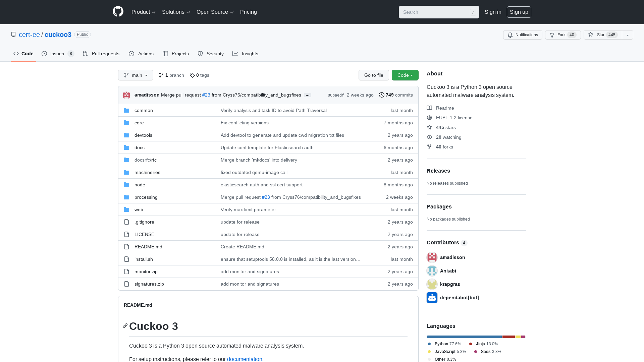Click dependabot[bot] contributor avatar
644x362 pixels.
432,298
